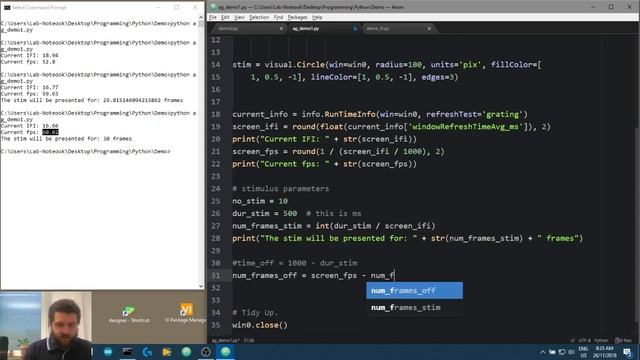Click line number 14 in the gutter

click(216, 64)
